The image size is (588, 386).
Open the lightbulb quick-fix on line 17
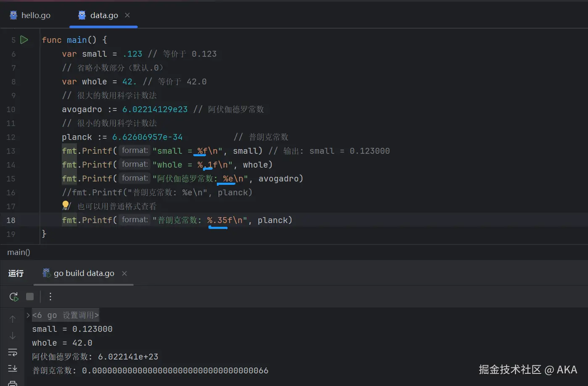tap(66, 205)
